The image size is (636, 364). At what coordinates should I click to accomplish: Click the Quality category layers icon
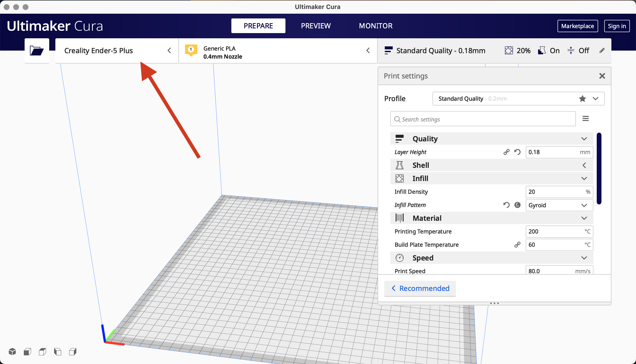400,139
